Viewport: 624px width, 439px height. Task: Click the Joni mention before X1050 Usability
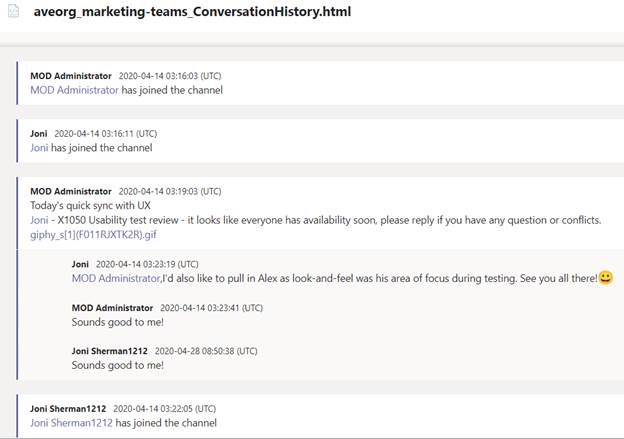[x=39, y=220]
